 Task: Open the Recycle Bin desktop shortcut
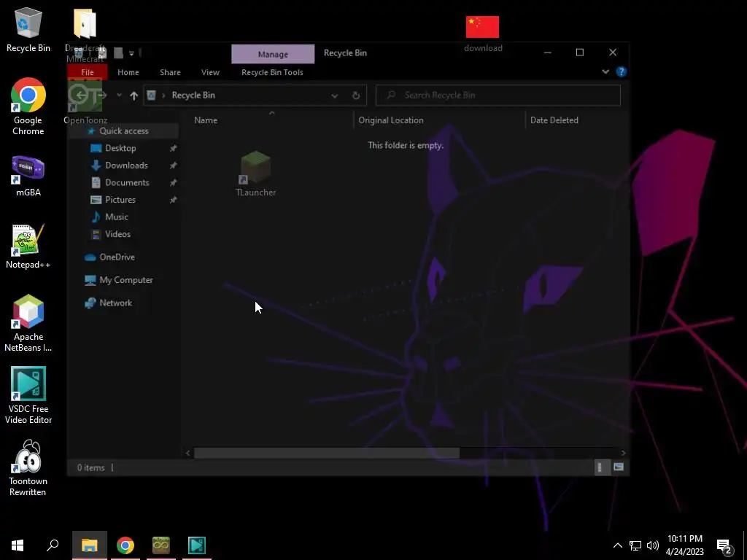(28, 29)
